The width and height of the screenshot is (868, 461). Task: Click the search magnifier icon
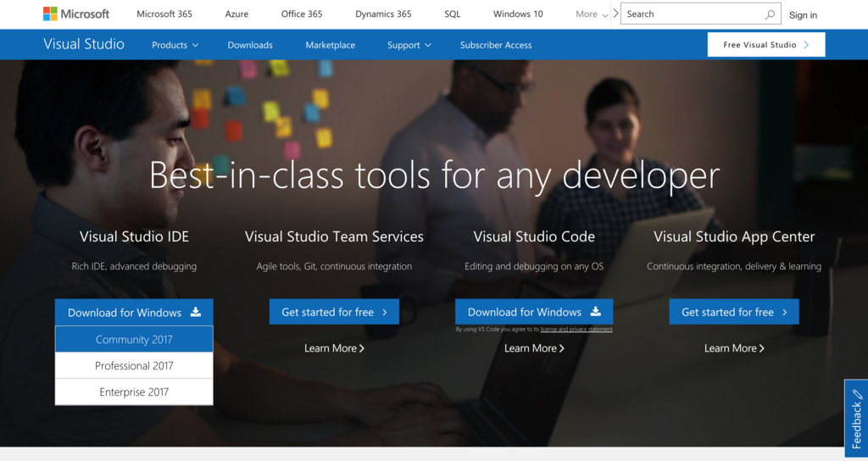770,15
